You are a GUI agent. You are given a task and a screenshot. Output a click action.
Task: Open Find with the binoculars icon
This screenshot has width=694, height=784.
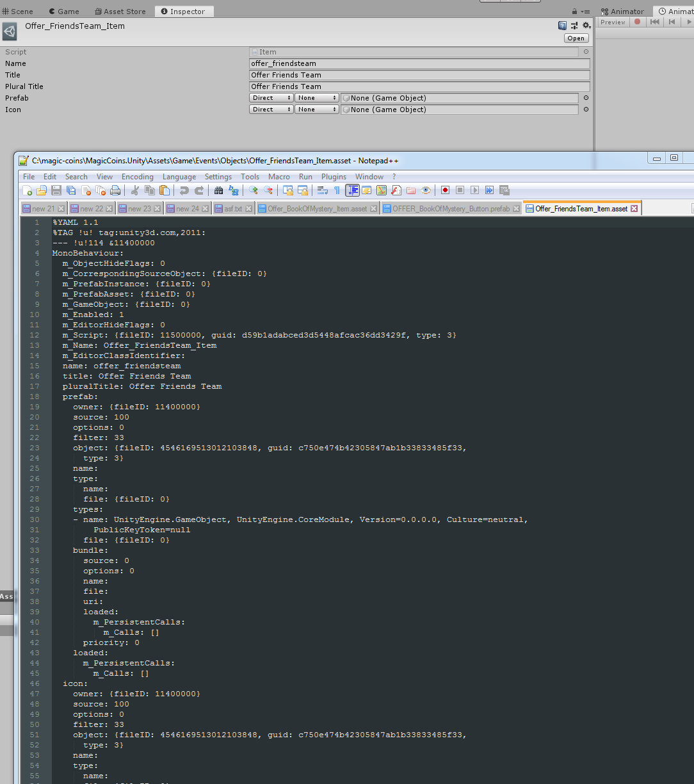click(x=219, y=190)
